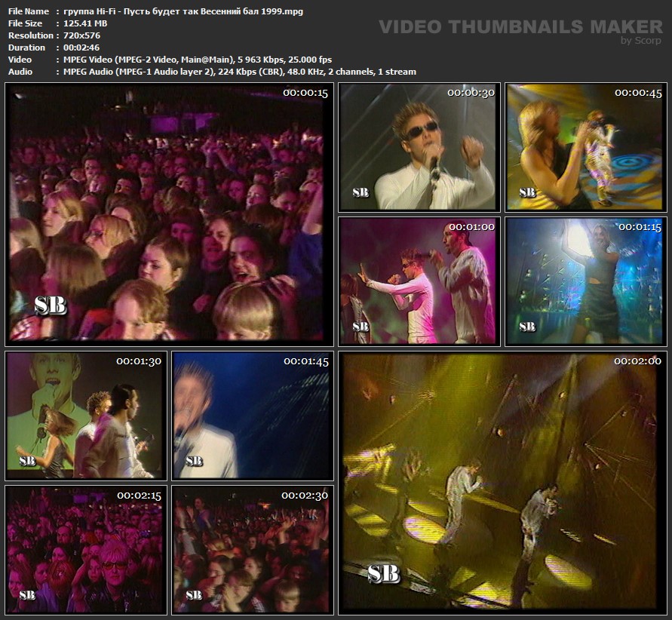Click the SB logo in the 00:02:00 frame

click(384, 573)
